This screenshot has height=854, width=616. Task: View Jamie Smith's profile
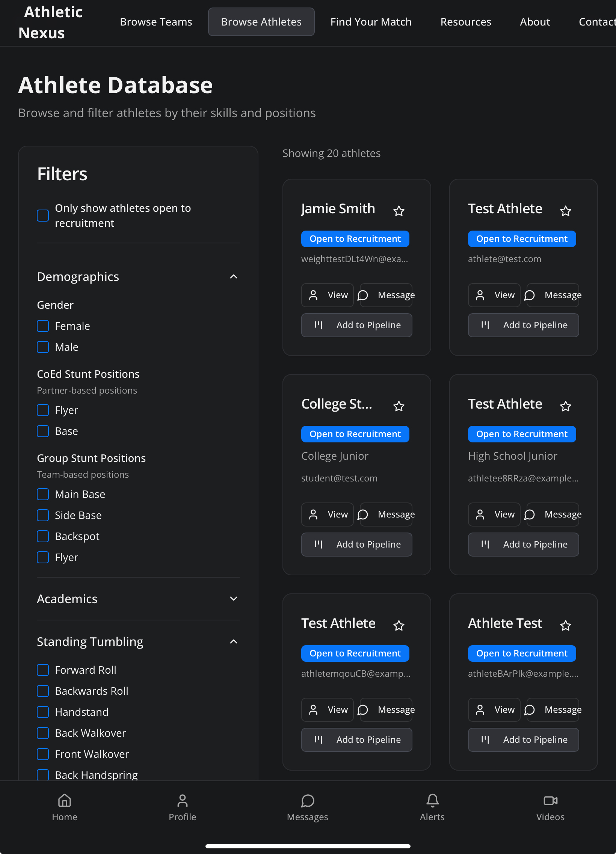coord(327,295)
